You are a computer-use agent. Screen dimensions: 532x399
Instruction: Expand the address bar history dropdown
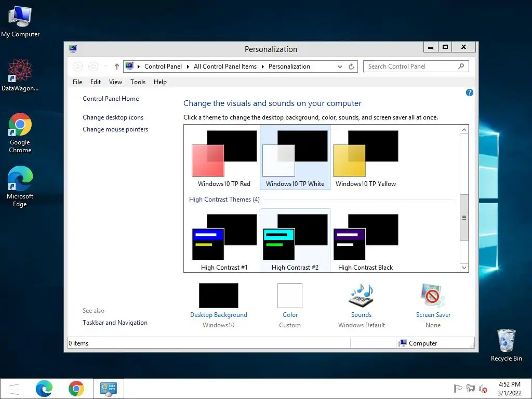(x=340, y=67)
